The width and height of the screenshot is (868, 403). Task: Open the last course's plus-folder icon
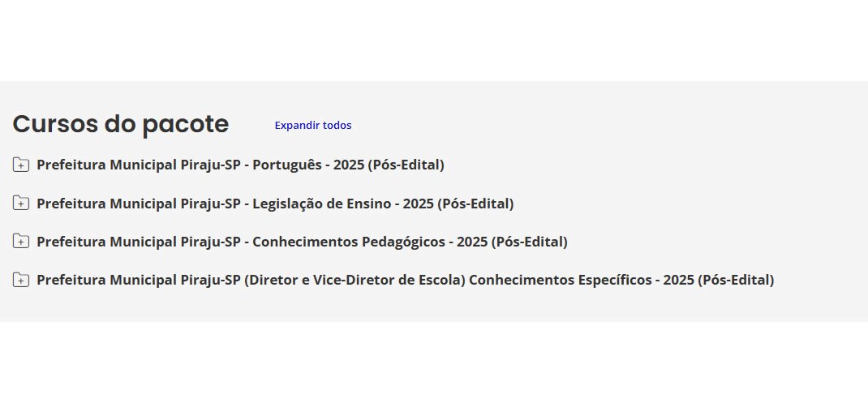click(x=21, y=280)
